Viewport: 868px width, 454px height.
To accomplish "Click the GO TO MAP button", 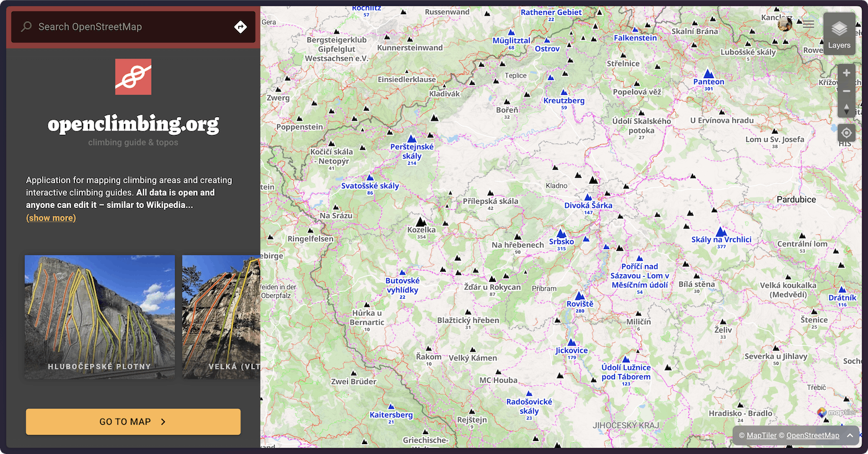I will coord(133,422).
